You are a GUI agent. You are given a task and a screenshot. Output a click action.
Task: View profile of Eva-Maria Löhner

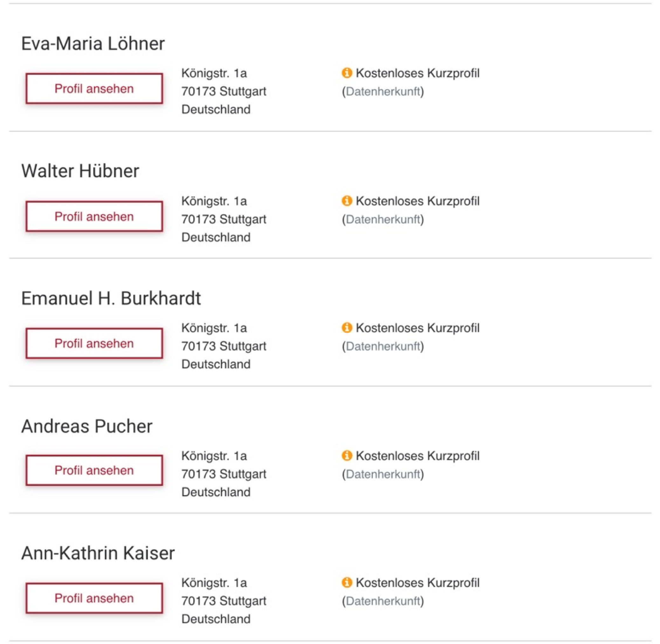[94, 89]
